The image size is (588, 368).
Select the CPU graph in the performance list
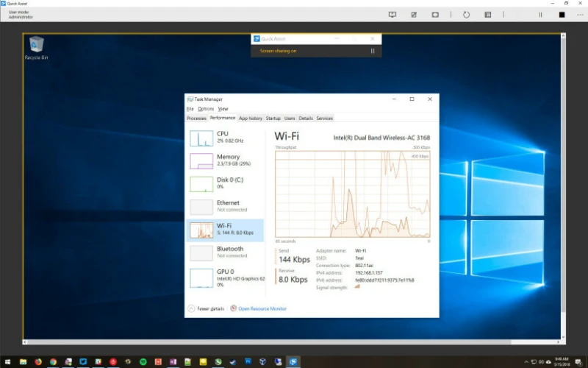tap(225, 137)
